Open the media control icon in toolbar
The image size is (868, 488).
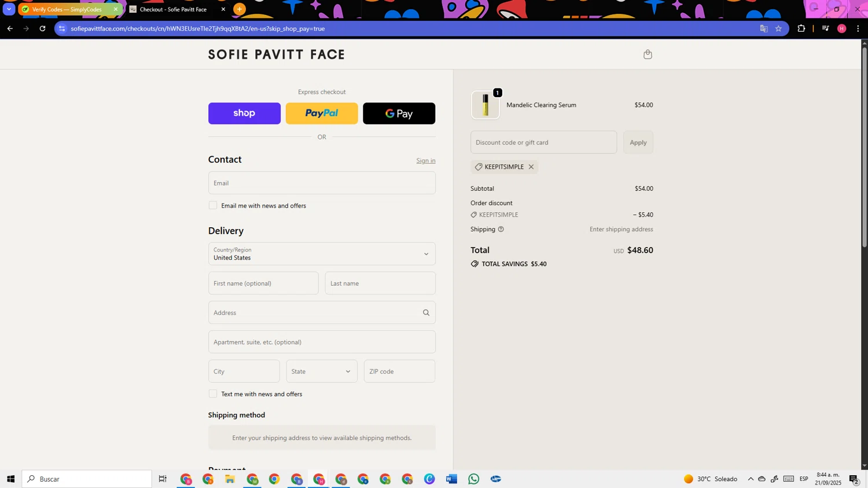(x=826, y=28)
